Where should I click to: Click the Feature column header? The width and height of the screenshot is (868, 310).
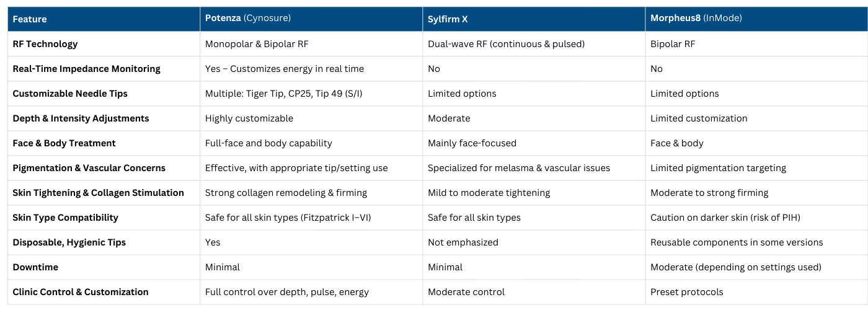(30, 19)
